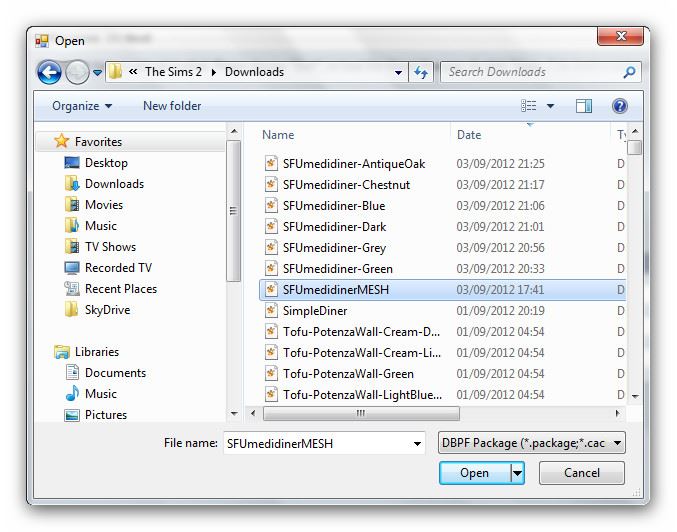Open the view options dropdown arrow
Viewport: 677px width, 532px height.
[x=550, y=106]
